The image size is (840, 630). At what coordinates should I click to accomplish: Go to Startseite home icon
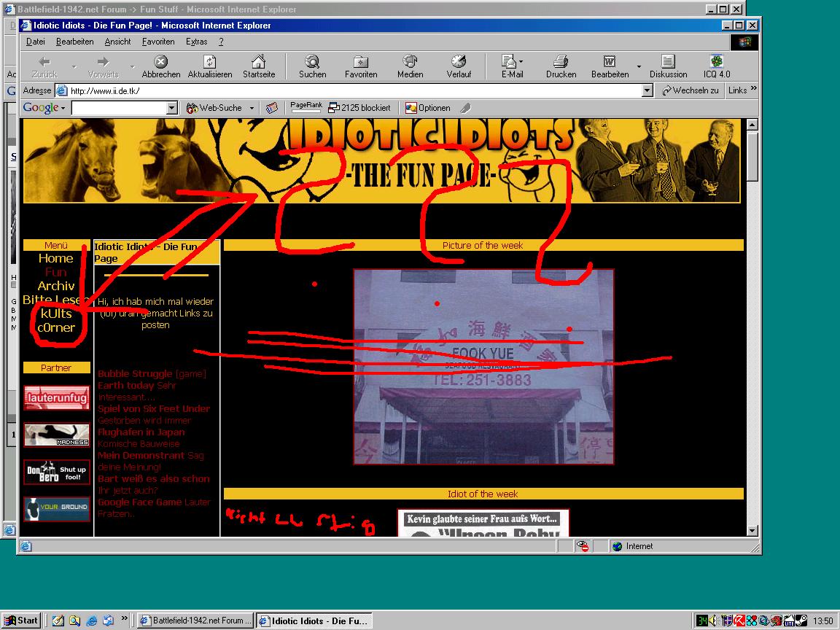pos(259,61)
